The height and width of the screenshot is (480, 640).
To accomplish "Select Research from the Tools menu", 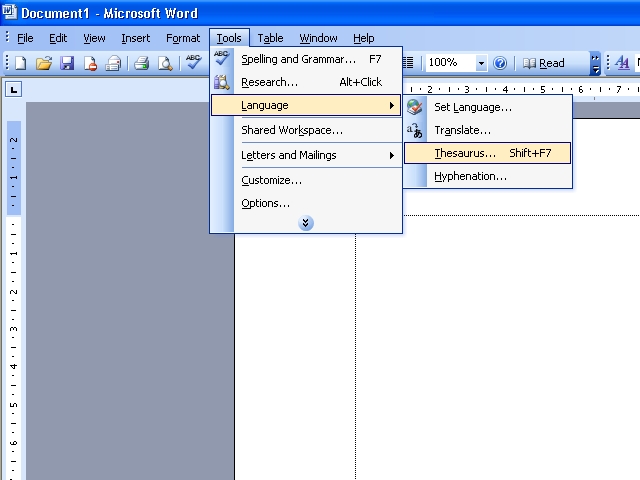I will (306, 82).
